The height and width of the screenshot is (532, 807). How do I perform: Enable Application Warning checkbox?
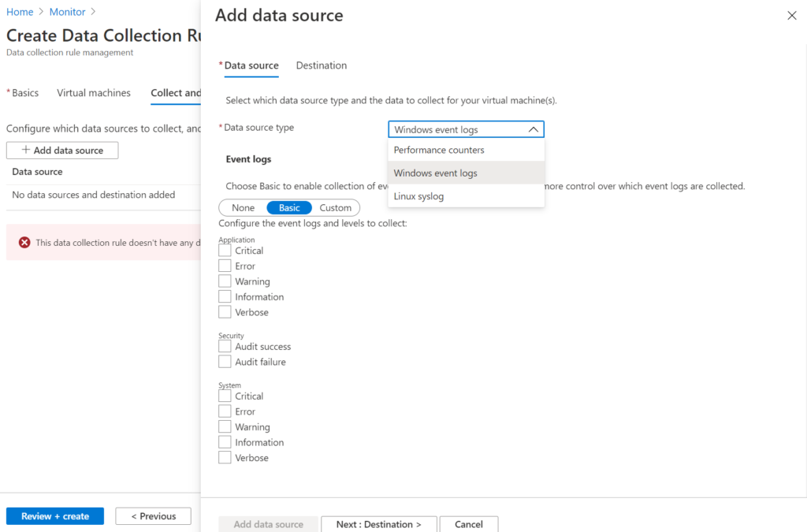coord(225,281)
